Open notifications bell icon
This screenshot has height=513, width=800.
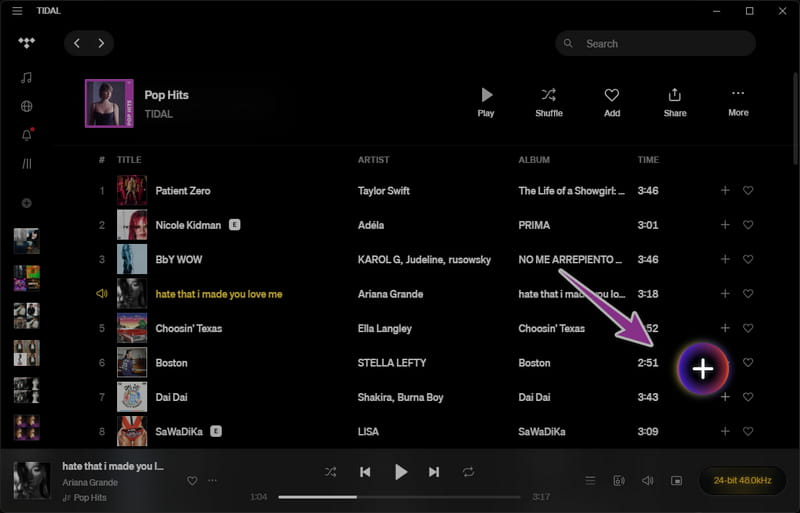pos(27,135)
